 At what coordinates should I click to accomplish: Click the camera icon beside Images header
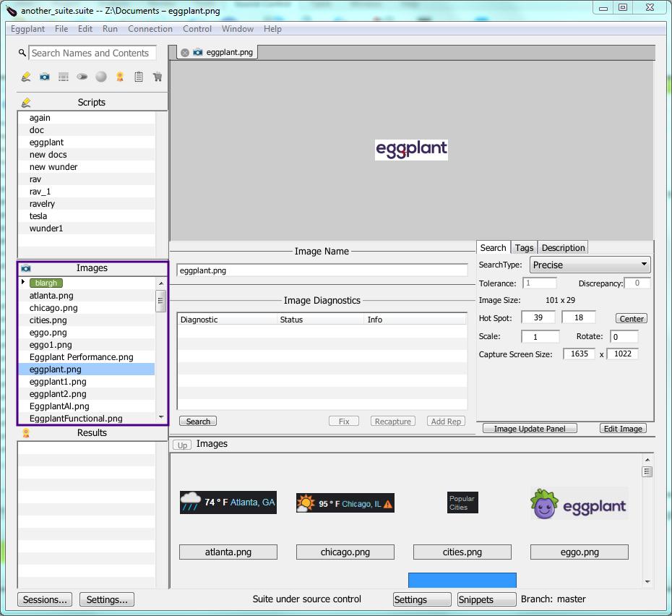point(26,268)
